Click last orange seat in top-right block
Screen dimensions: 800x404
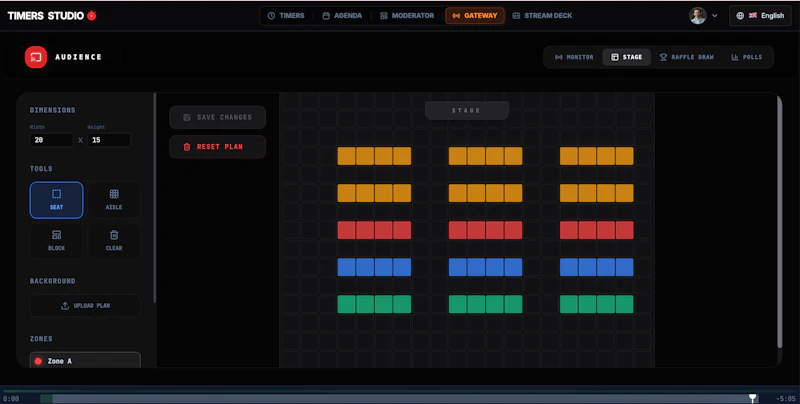click(624, 156)
